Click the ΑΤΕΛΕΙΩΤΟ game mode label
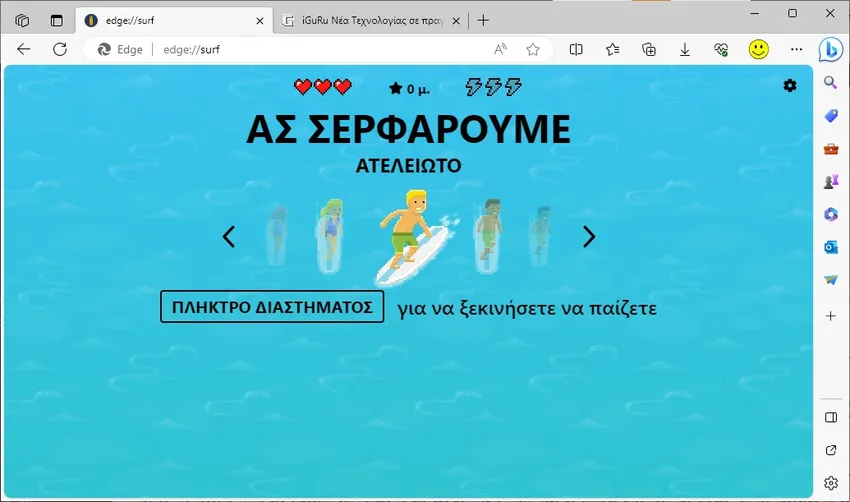 (x=408, y=165)
